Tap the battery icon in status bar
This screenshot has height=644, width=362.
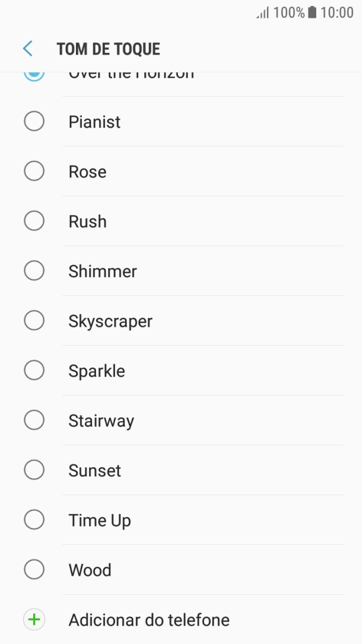(x=312, y=12)
